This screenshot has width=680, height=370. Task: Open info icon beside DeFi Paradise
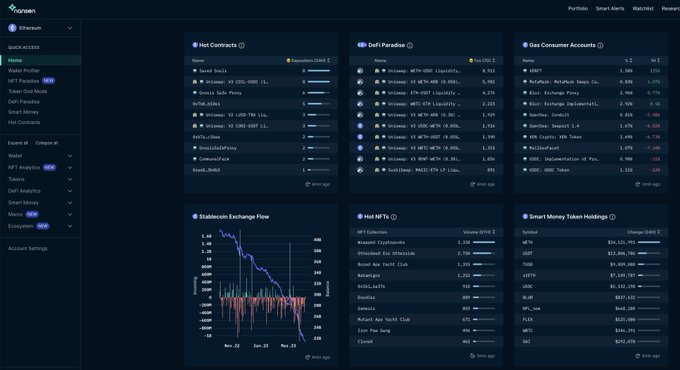pyautogui.click(x=410, y=45)
